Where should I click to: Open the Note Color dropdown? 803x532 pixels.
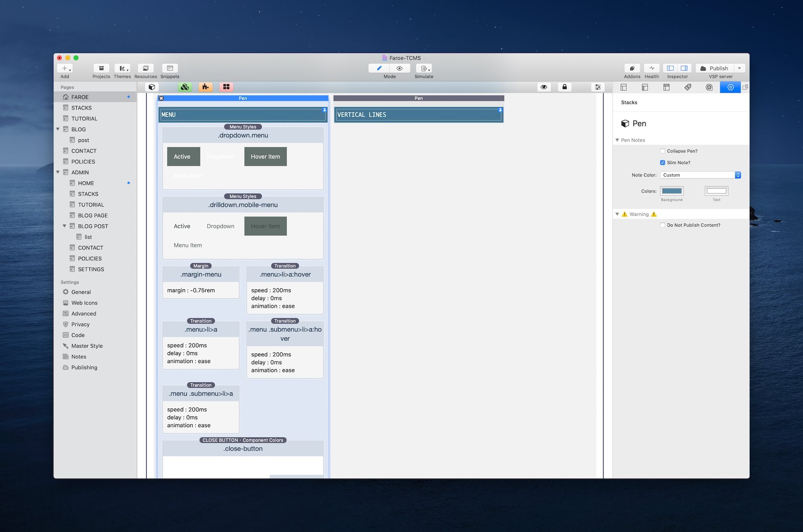click(x=700, y=175)
